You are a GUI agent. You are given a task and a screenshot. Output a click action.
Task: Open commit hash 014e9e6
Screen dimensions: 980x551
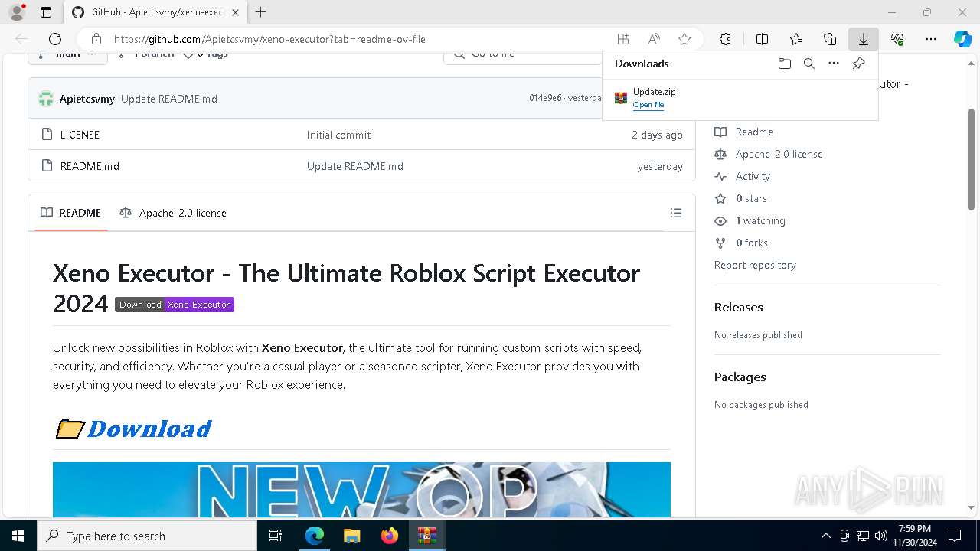(545, 98)
